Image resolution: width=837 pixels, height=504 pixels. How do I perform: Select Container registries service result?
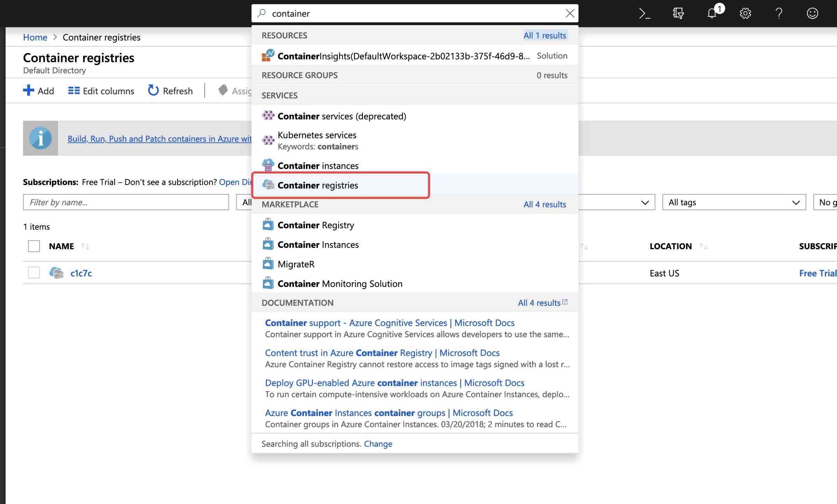[x=318, y=185]
